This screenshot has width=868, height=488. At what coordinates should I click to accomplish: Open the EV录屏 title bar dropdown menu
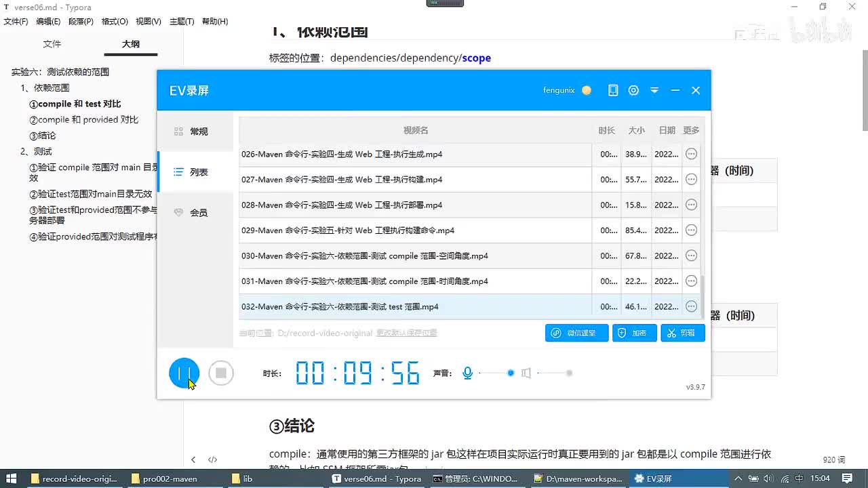tap(654, 90)
